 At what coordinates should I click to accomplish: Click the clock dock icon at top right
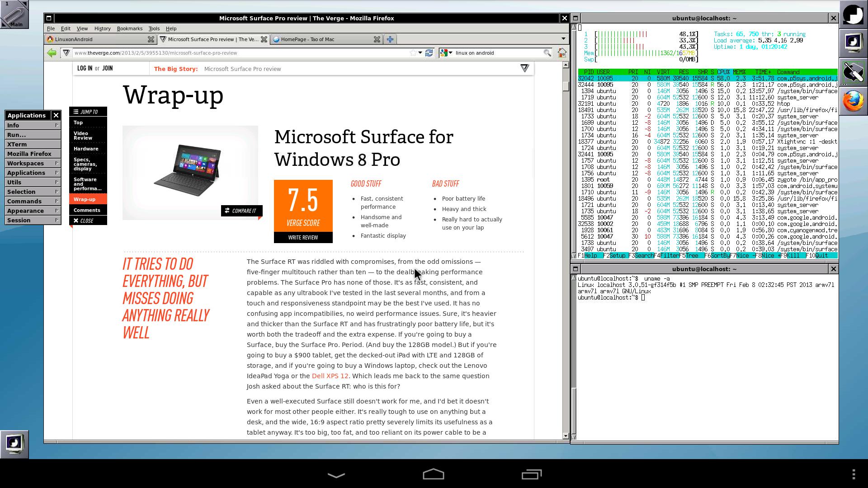coord(853,14)
